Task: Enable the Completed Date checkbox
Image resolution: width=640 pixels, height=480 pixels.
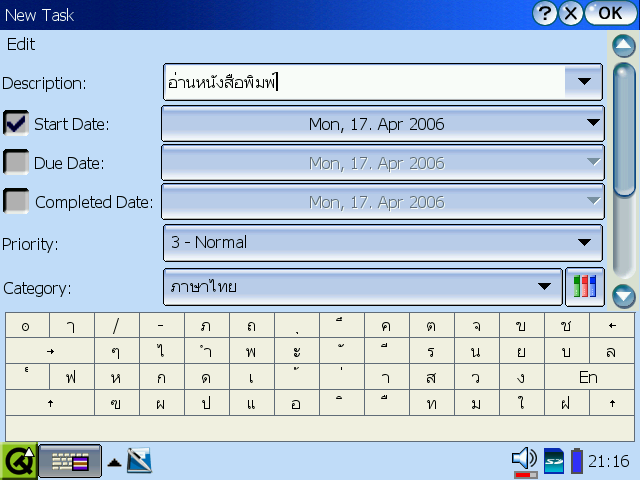Action: (16, 202)
